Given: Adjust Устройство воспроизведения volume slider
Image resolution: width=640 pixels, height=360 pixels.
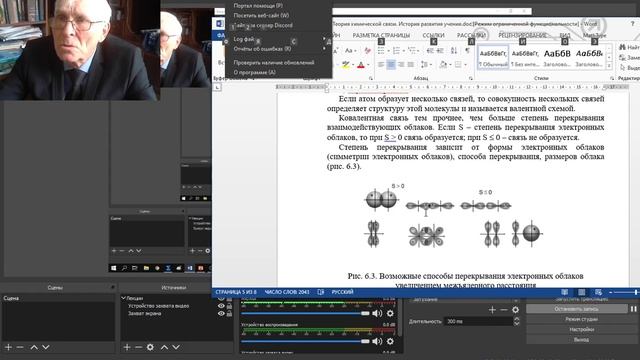Looking at the screenshot, I should (x=305, y=341).
